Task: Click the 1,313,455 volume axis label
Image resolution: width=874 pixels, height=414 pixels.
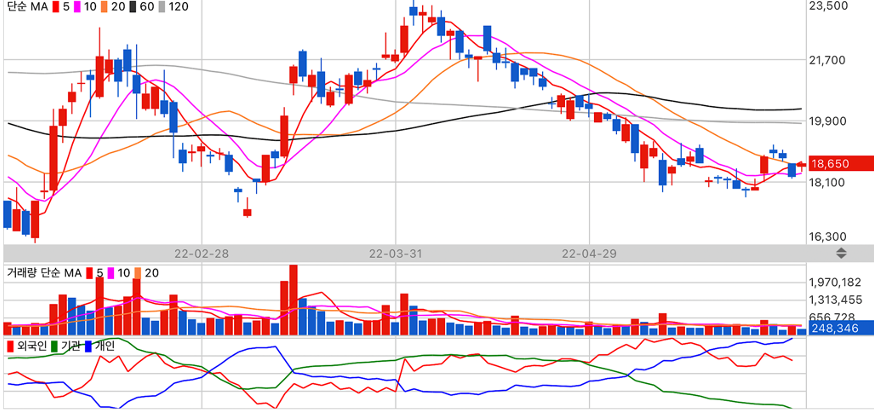Action: pyautogui.click(x=835, y=300)
